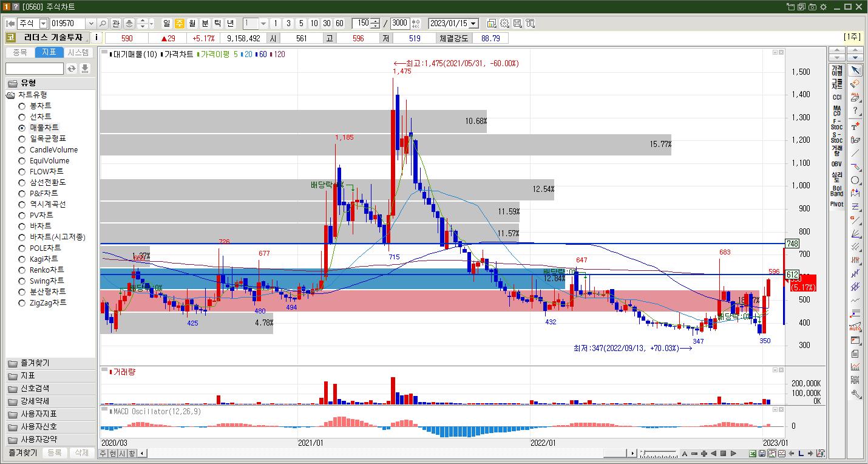
Task: Expand the 사용자지표 folder
Action: (x=50, y=414)
